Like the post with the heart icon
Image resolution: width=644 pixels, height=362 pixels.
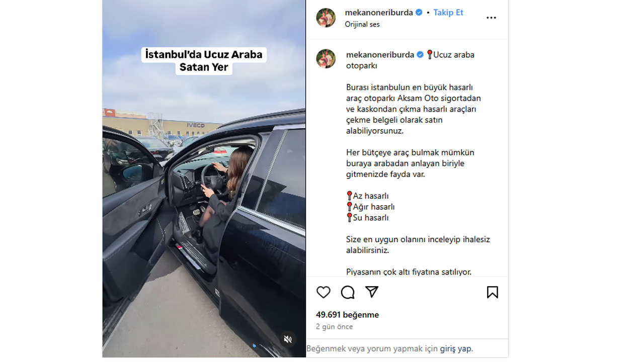click(x=324, y=292)
